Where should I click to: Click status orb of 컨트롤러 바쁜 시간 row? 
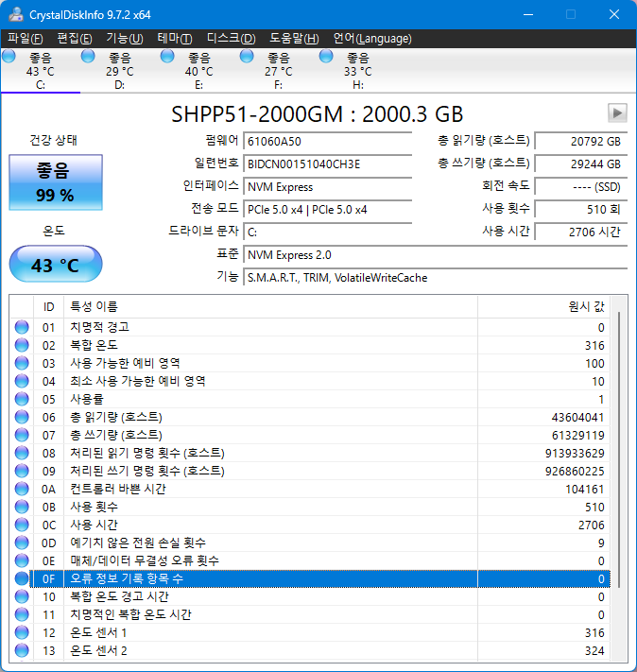coord(22,489)
